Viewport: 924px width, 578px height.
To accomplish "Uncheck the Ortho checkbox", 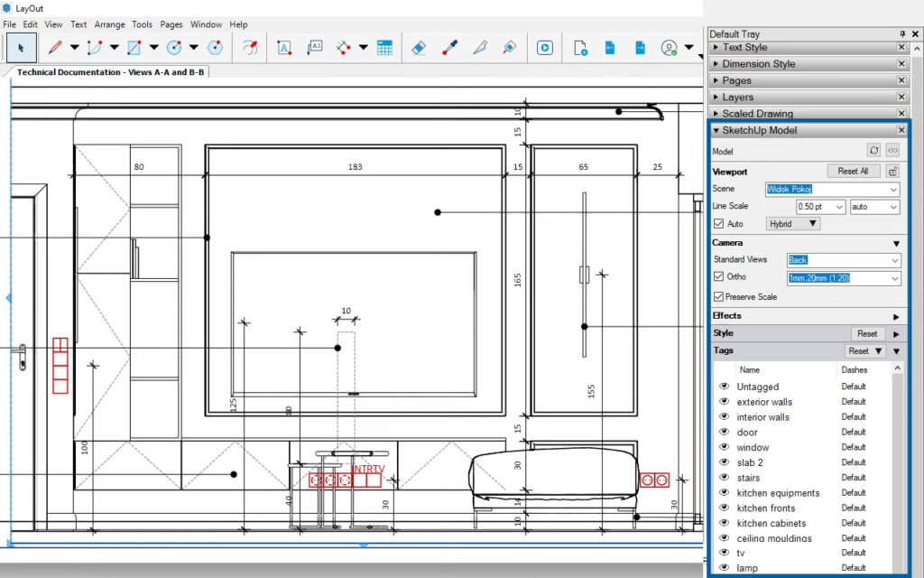I will tap(719, 277).
